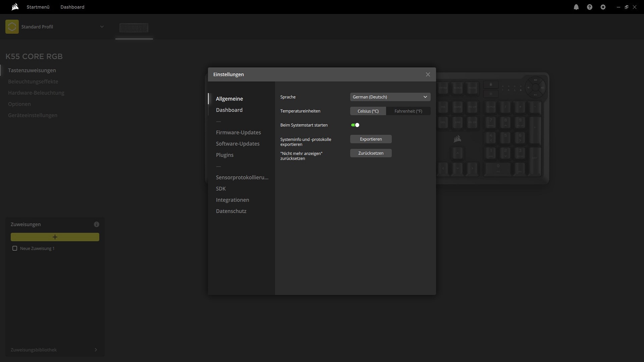
Task: Select Celsius (°C) temperature unit
Action: (x=368, y=111)
